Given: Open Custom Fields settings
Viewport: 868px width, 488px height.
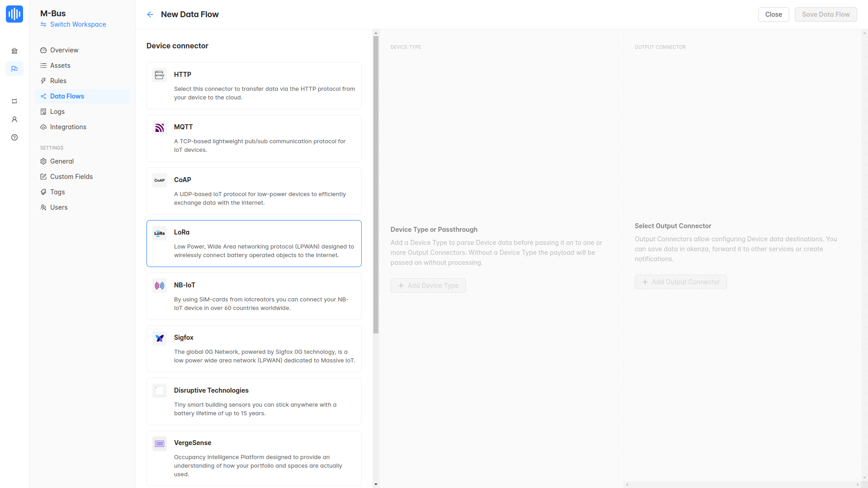Looking at the screenshot, I should [71, 177].
